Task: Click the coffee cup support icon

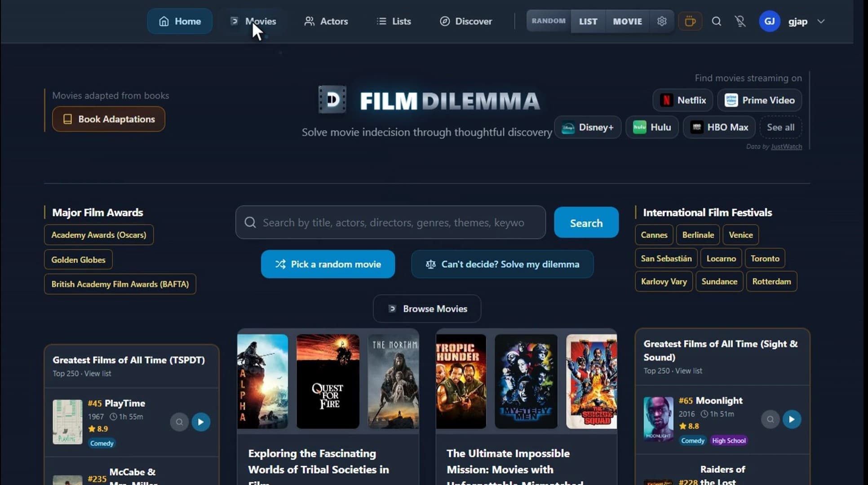Action: [x=690, y=21]
